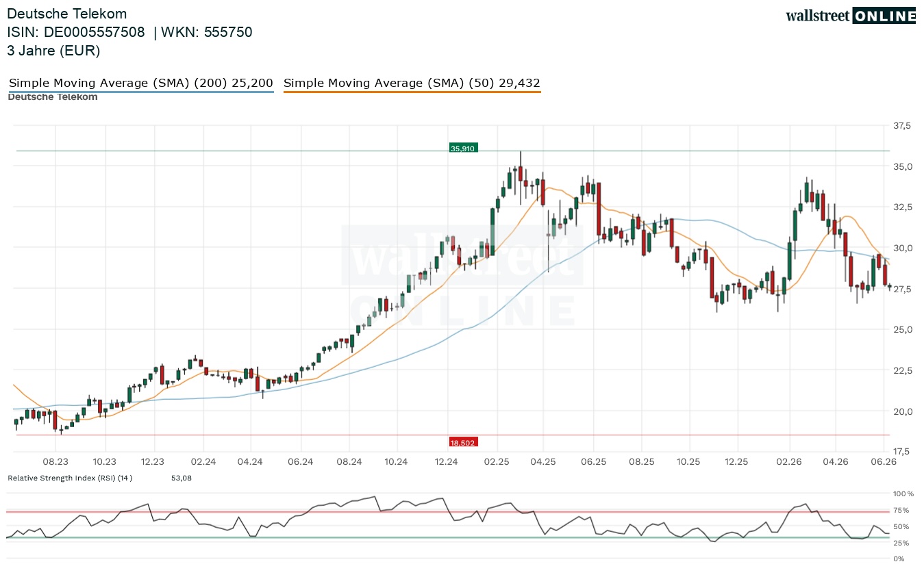Click the 17,5 price axis label
The width and height of the screenshot is (924, 577).
(x=903, y=452)
